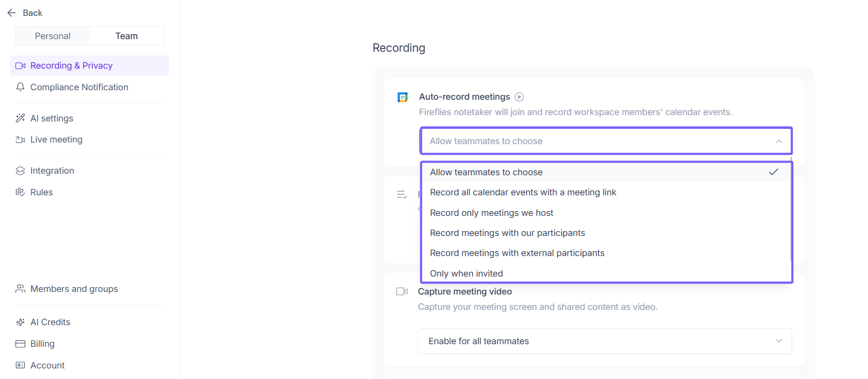Viewport: 868px width, 379px height.
Task: Click the Compliance Notification bell icon
Action: point(21,87)
